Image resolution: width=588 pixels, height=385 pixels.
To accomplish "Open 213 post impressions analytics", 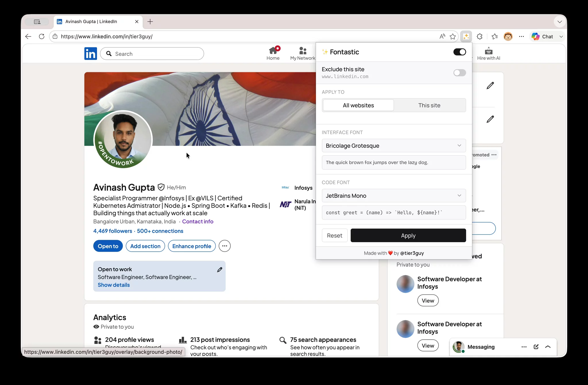I will pos(220,340).
